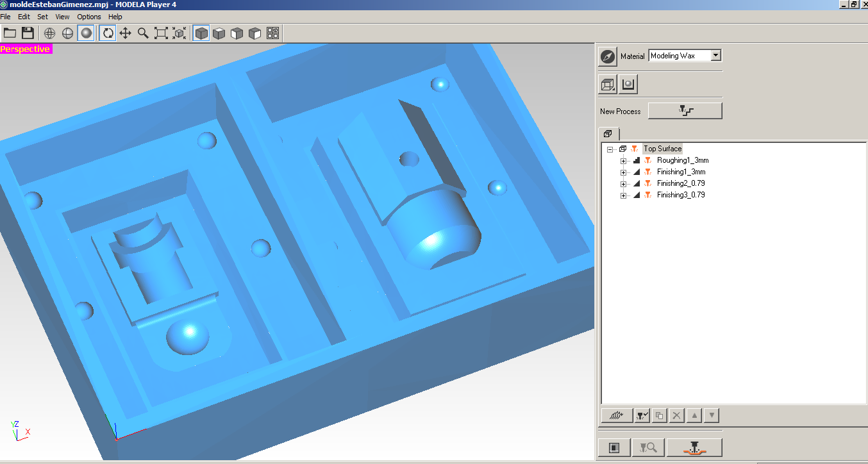This screenshot has width=868, height=464.
Task: Toggle the Perspective view label
Action: coord(26,49)
